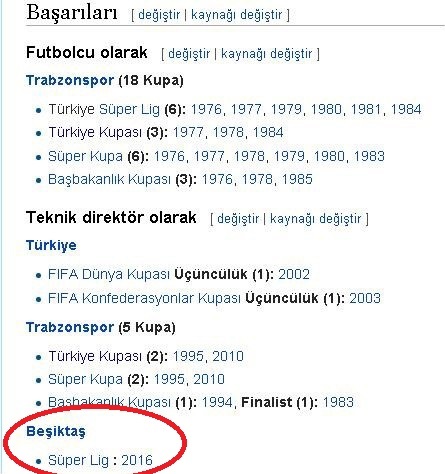Viewport: 445px width, 474px height.
Task: Click the Türkiye Süper Lig link
Action: pyautogui.click(x=104, y=109)
